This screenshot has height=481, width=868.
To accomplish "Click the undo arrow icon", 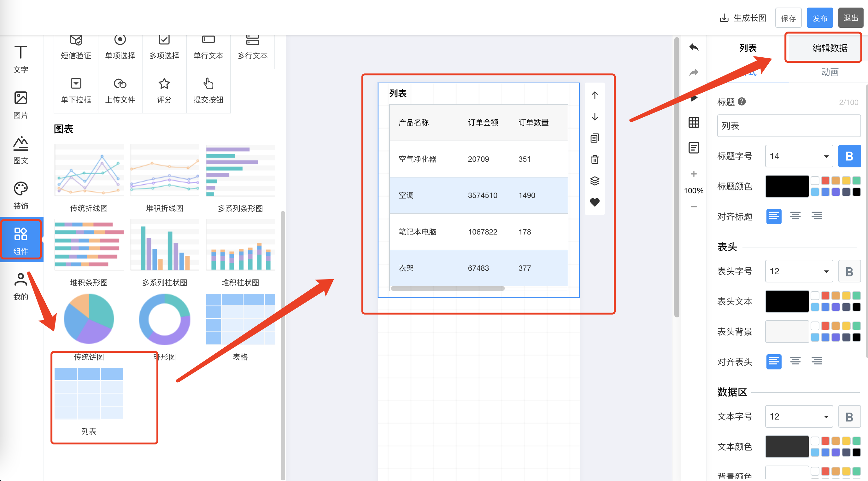I will click(x=694, y=48).
